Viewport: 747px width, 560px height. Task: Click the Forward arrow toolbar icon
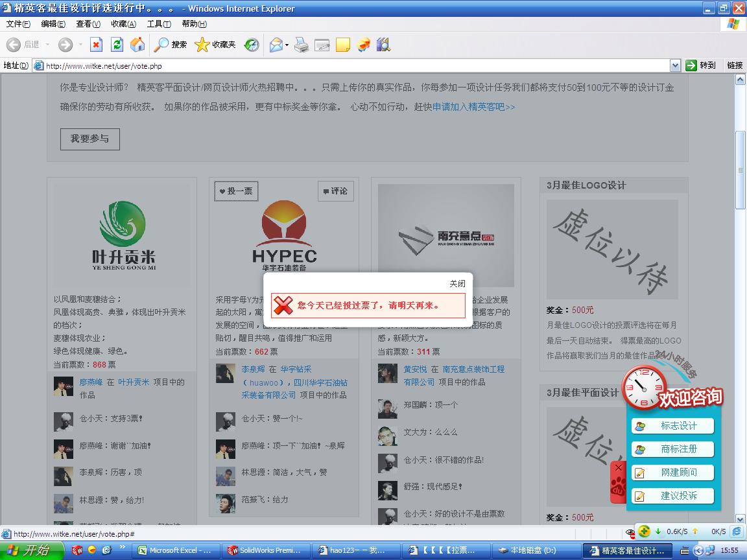click(x=65, y=45)
